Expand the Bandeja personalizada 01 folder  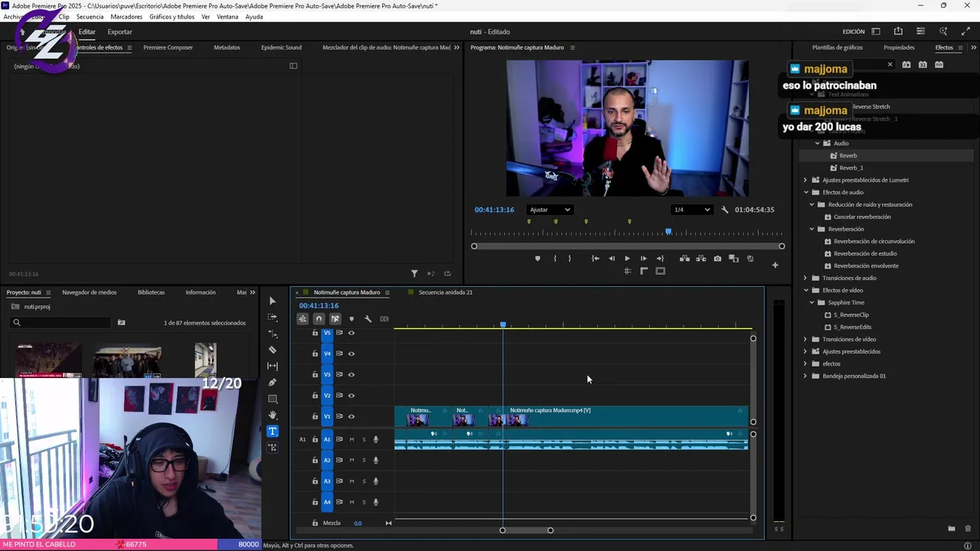point(805,376)
